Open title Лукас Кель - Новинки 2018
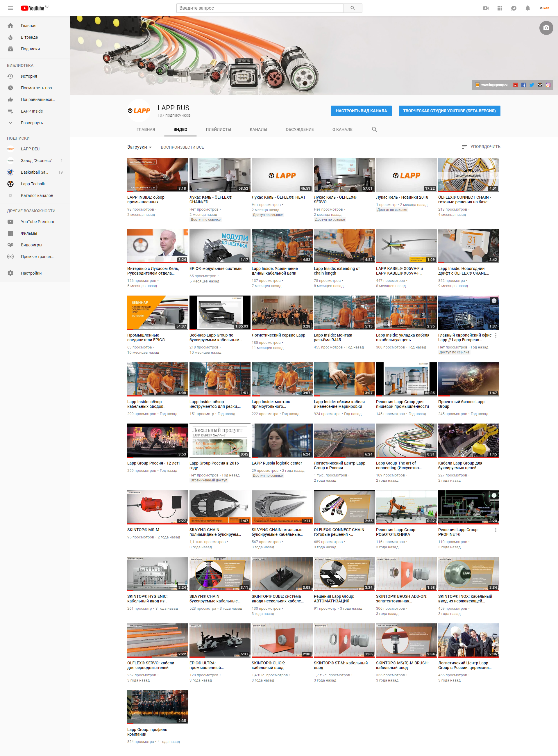Image resolution: width=558 pixels, height=756 pixels. click(x=402, y=198)
